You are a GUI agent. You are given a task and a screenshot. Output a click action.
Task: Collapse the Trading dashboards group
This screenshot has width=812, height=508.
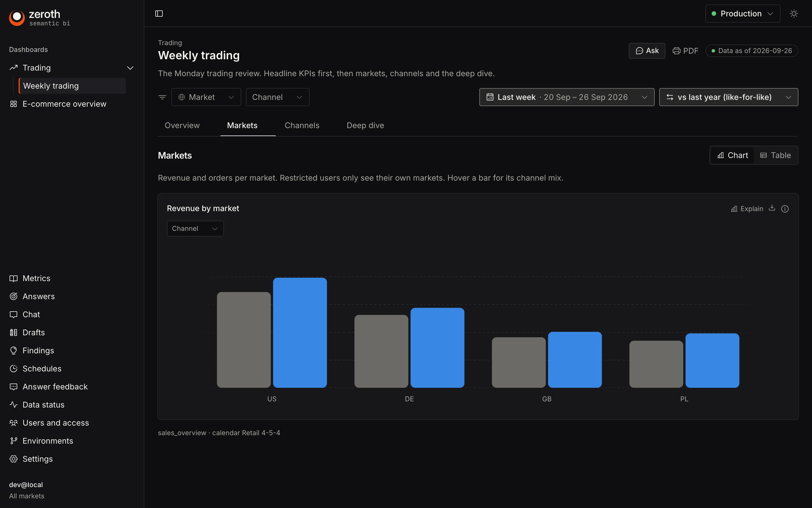(x=130, y=68)
